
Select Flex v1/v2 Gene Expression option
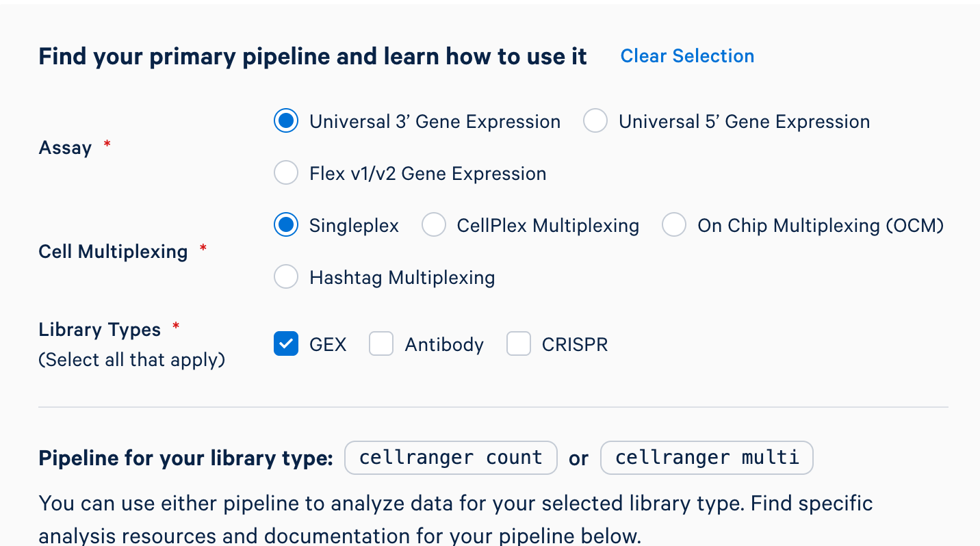coord(286,173)
